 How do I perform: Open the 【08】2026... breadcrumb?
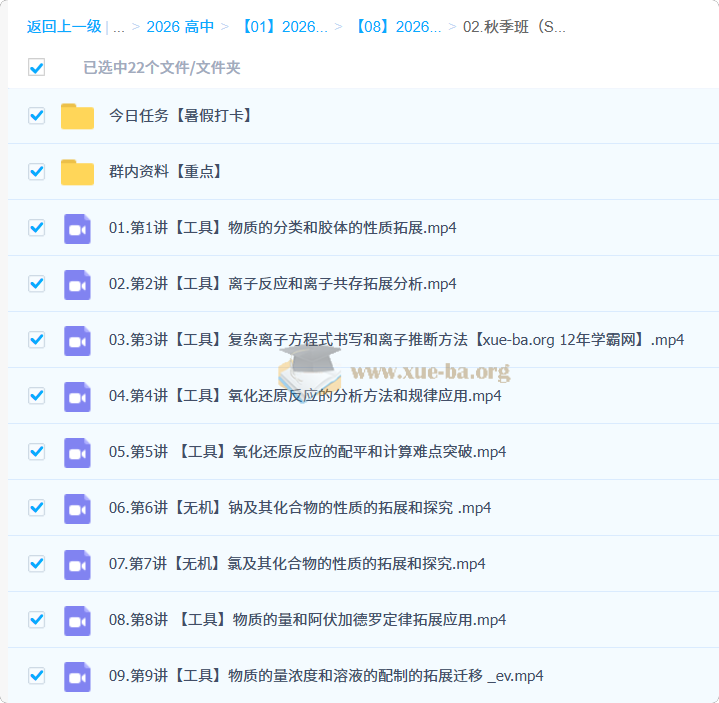397,27
